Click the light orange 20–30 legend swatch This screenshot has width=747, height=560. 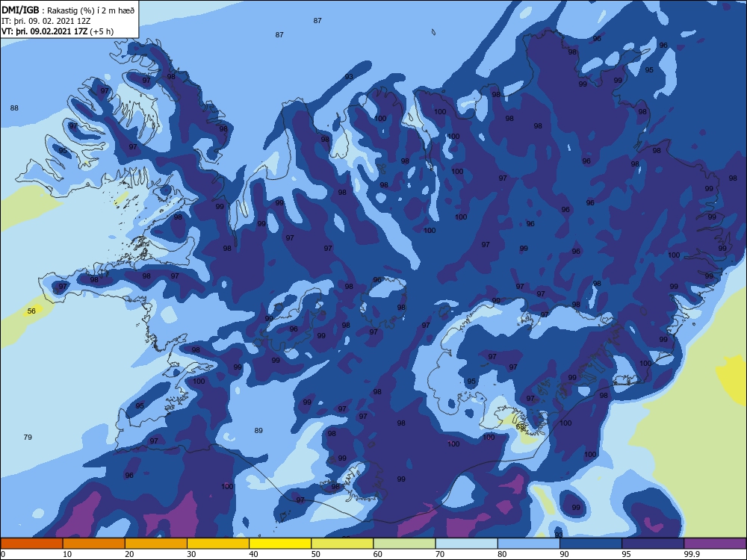click(156, 544)
